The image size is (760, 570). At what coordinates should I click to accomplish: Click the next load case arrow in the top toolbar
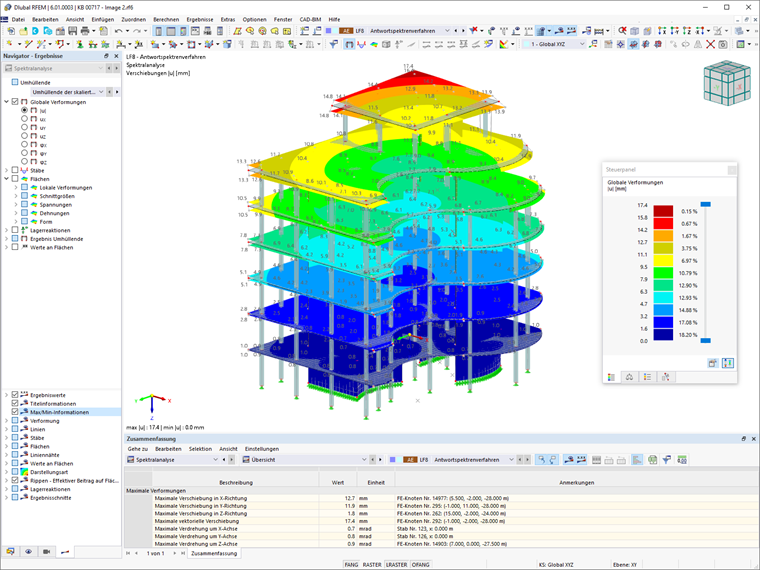463,31
